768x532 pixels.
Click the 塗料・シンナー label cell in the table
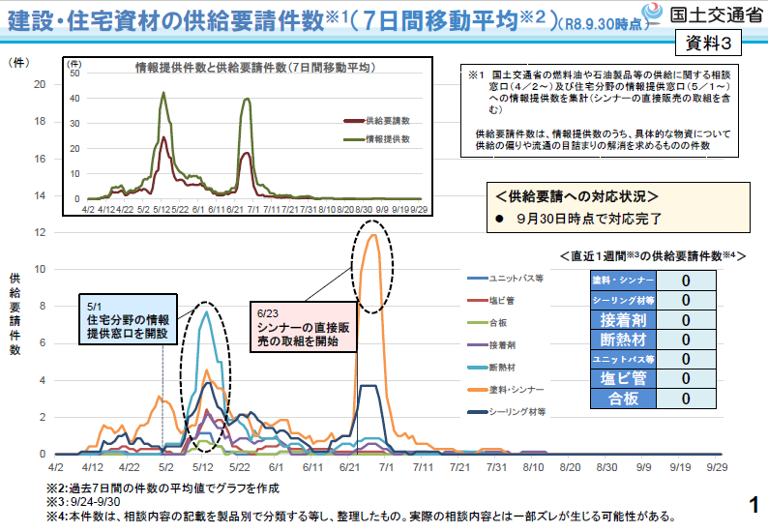click(x=623, y=281)
